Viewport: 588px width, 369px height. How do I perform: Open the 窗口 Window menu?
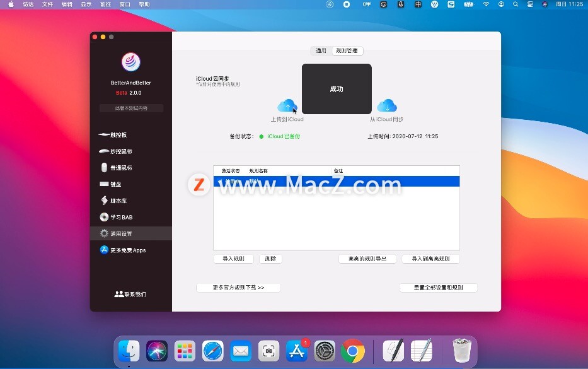click(x=125, y=4)
